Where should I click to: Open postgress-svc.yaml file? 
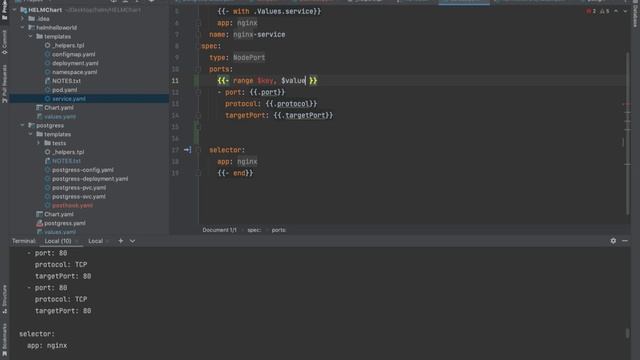[79, 196]
